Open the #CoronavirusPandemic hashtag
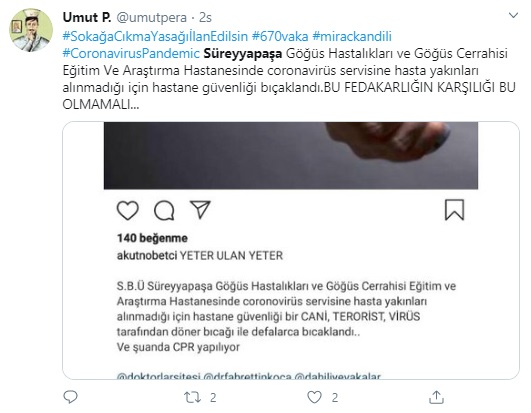The height and width of the screenshot is (413, 531). [131, 53]
